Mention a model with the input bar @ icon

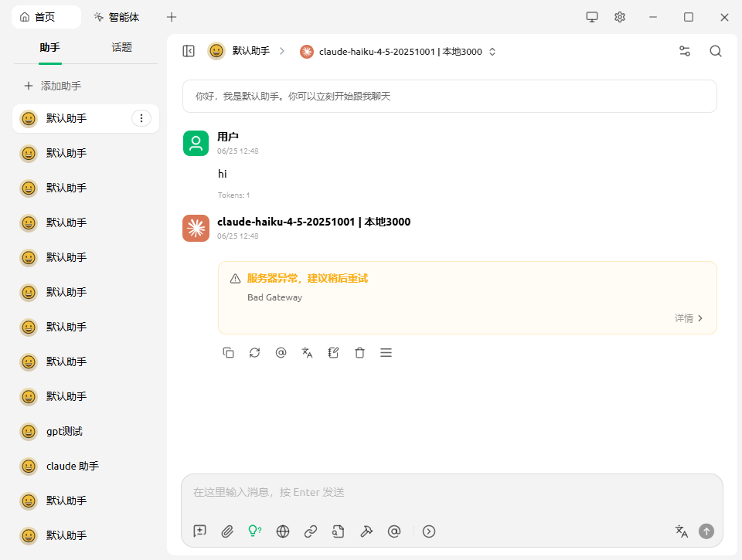click(x=393, y=531)
